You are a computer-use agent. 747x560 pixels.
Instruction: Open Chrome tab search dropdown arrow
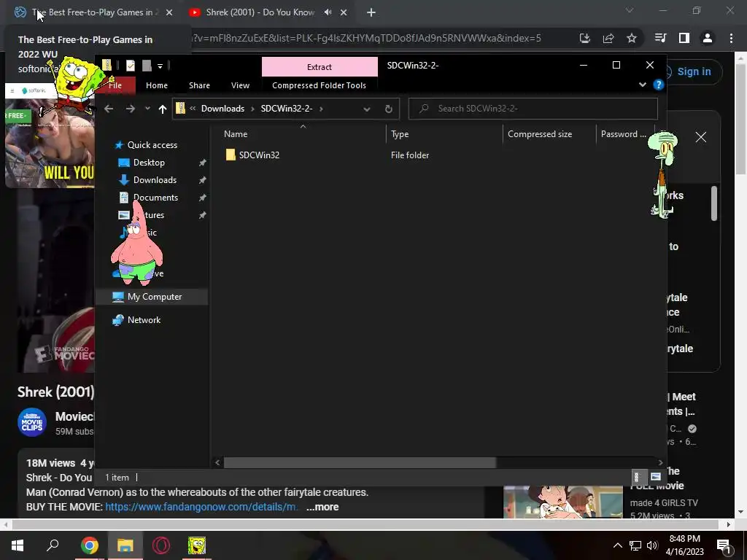click(630, 10)
